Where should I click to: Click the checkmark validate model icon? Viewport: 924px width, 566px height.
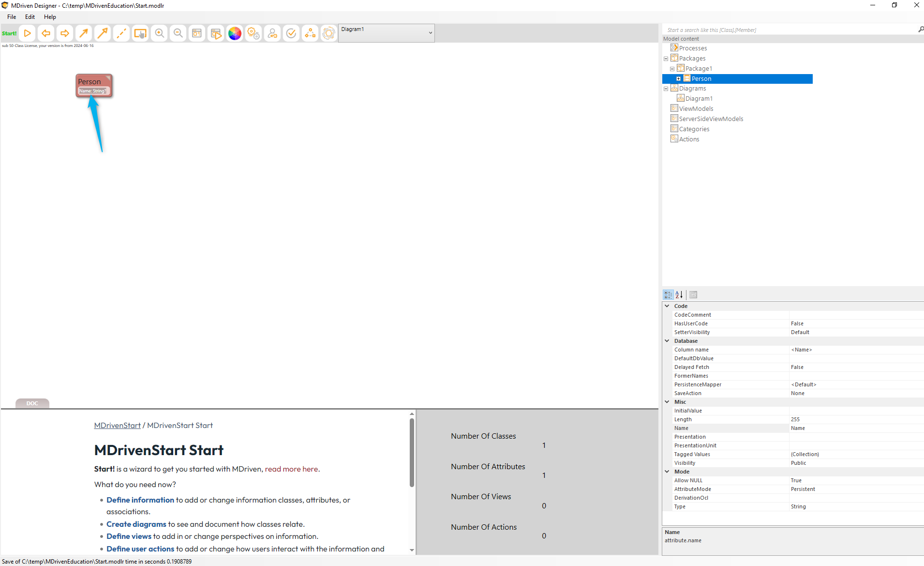(x=291, y=33)
